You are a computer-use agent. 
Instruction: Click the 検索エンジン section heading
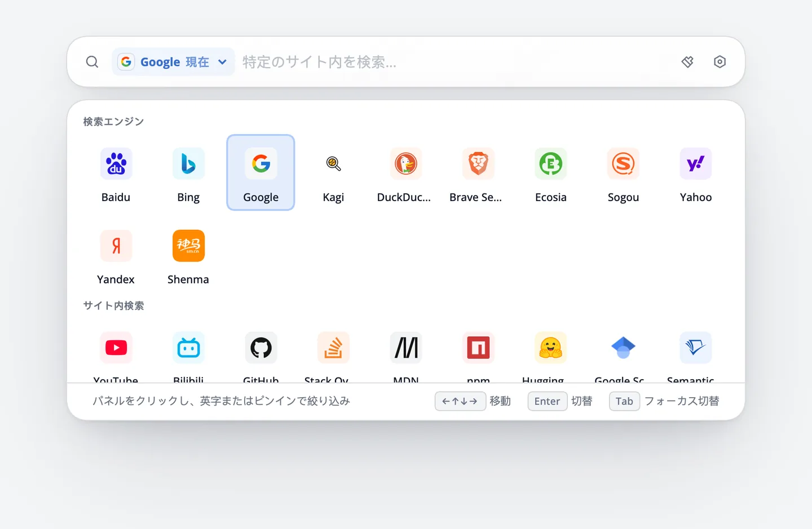[x=113, y=122]
